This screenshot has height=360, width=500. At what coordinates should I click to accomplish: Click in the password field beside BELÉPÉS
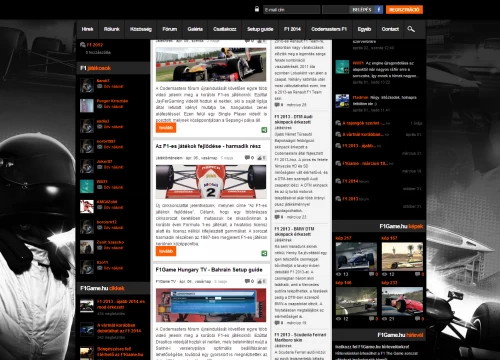[335, 10]
